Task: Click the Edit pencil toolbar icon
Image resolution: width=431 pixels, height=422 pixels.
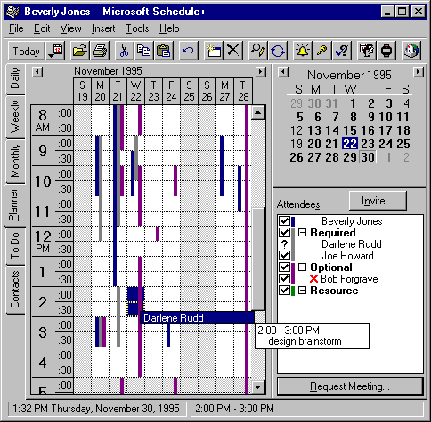Action: (257, 51)
